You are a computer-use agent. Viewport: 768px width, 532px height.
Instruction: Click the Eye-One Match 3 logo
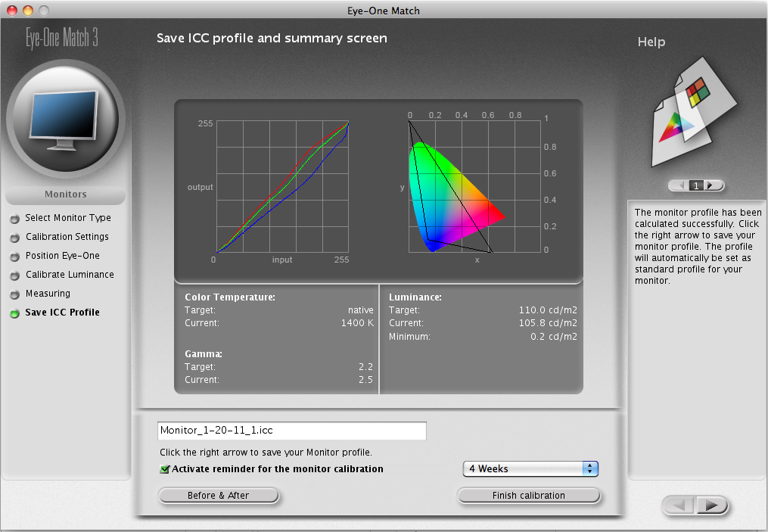62,38
